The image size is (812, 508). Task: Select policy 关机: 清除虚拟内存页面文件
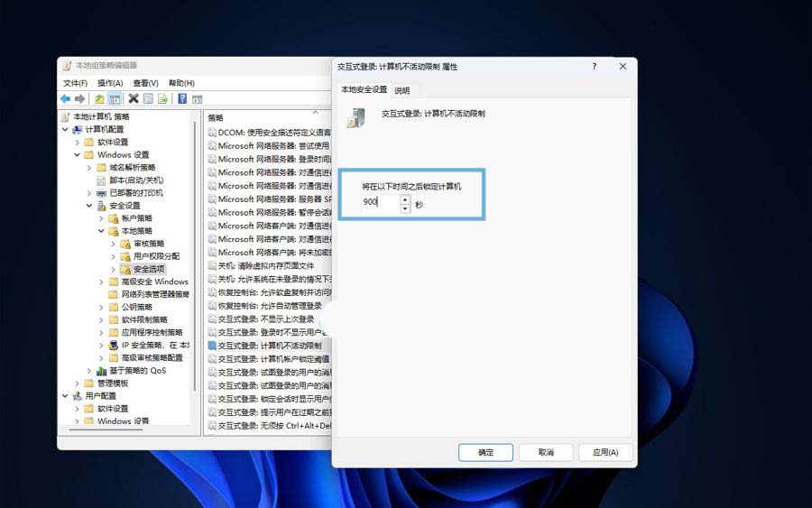(265, 265)
